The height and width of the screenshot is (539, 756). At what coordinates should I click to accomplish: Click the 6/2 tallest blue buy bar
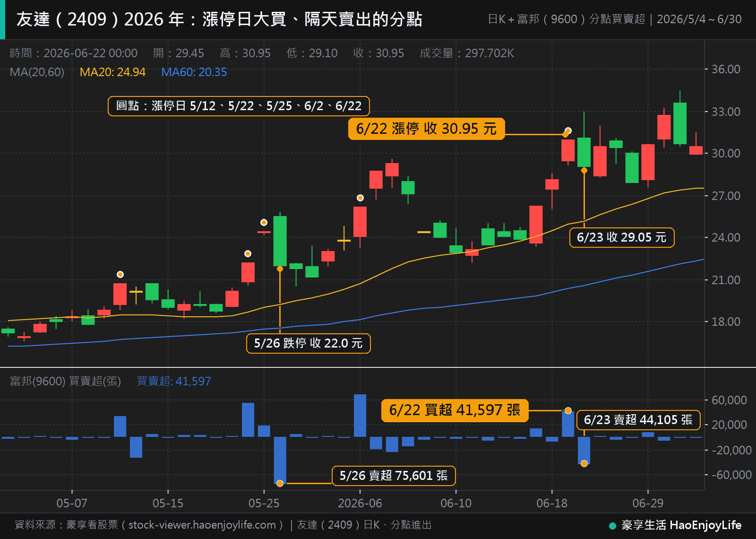pyautogui.click(x=360, y=416)
